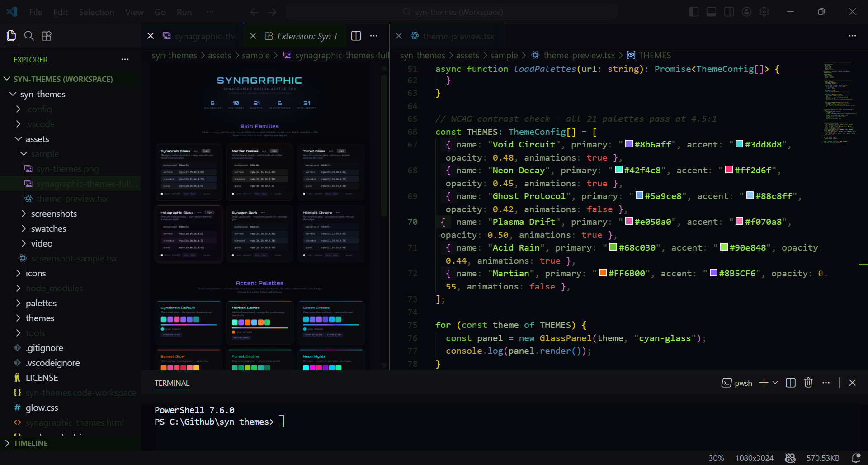Open the File menu
868x465 pixels.
36,12
